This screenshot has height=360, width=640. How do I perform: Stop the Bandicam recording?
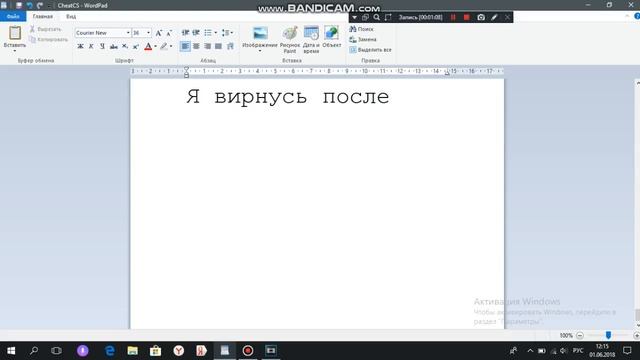pos(467,17)
